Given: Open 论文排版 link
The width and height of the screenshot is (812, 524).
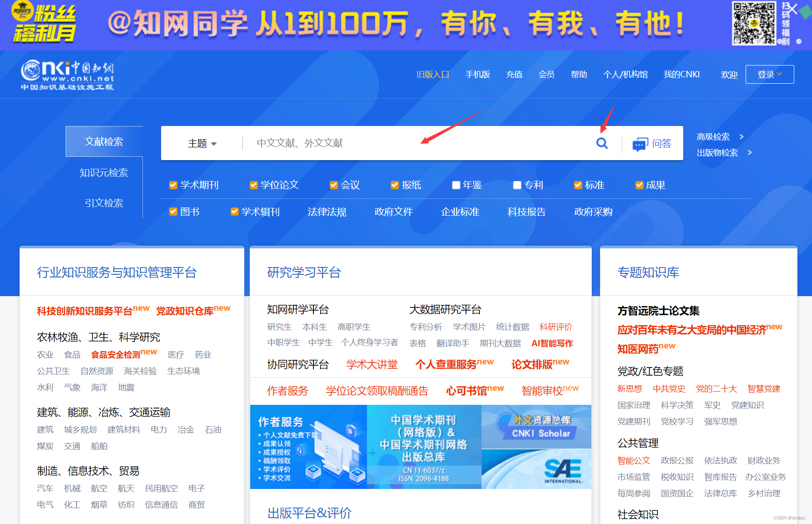Looking at the screenshot, I should tap(532, 364).
